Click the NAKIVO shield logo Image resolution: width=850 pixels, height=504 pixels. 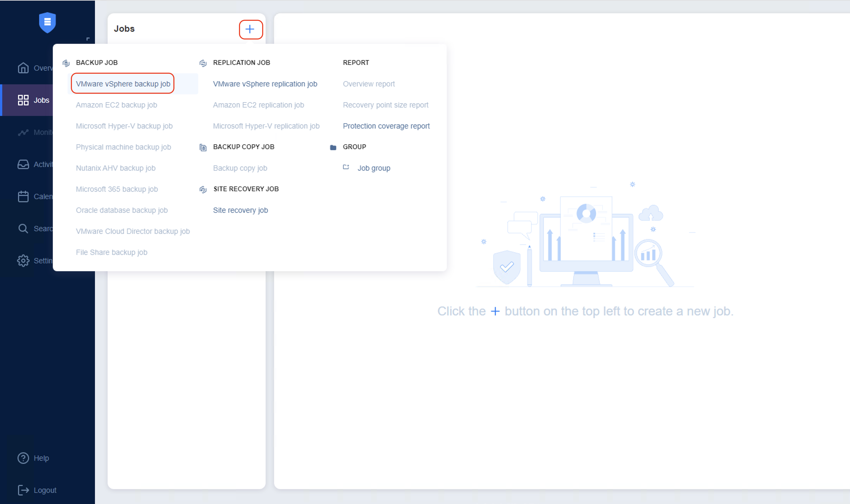[47, 22]
